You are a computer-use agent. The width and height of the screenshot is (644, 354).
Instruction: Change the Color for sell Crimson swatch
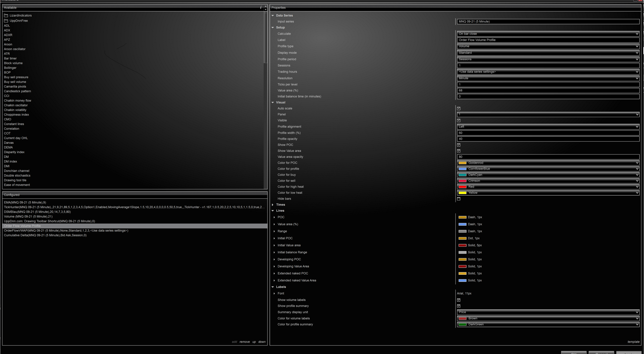(x=463, y=181)
